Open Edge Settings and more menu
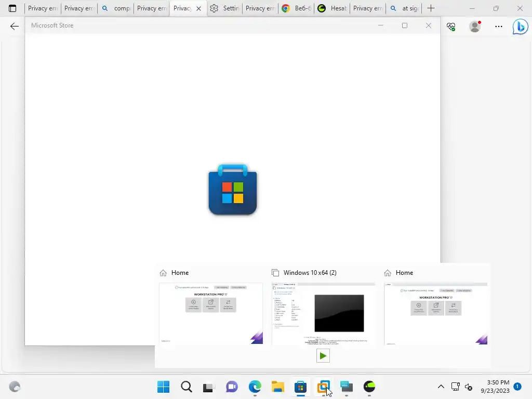 [x=498, y=26]
